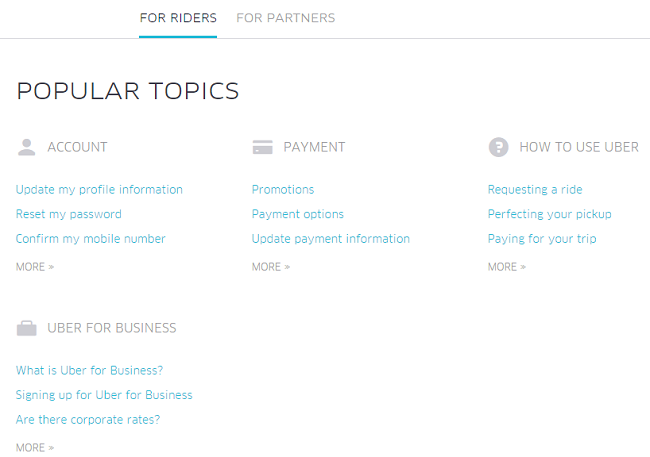This screenshot has height=457, width=650.
Task: Click the Uber for Business briefcase icon
Action: click(27, 328)
